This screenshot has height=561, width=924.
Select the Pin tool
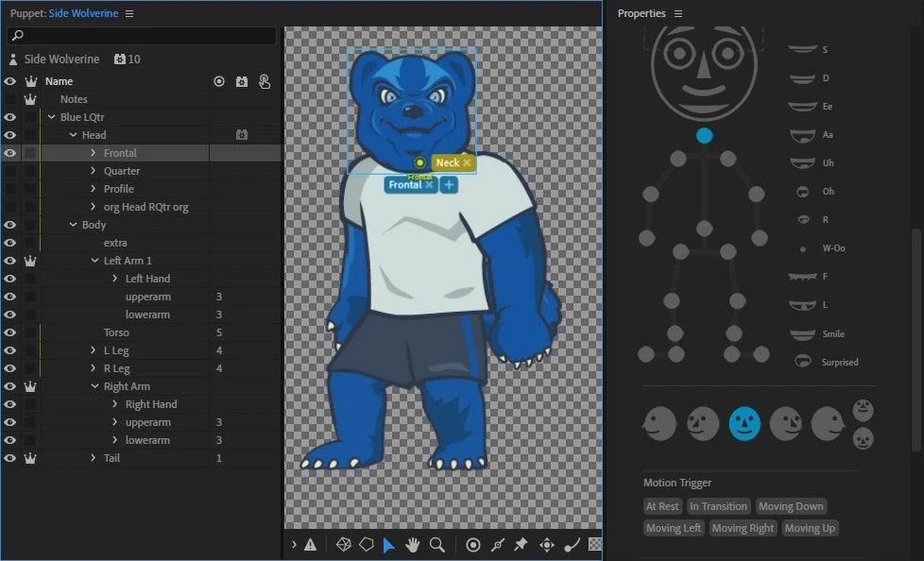click(x=521, y=545)
